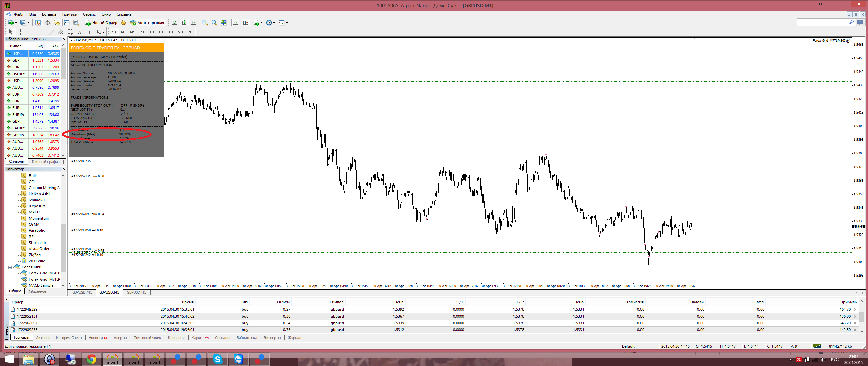The height and width of the screenshot is (366, 868).
Task: Zoom in on the chart
Action: pos(205,23)
